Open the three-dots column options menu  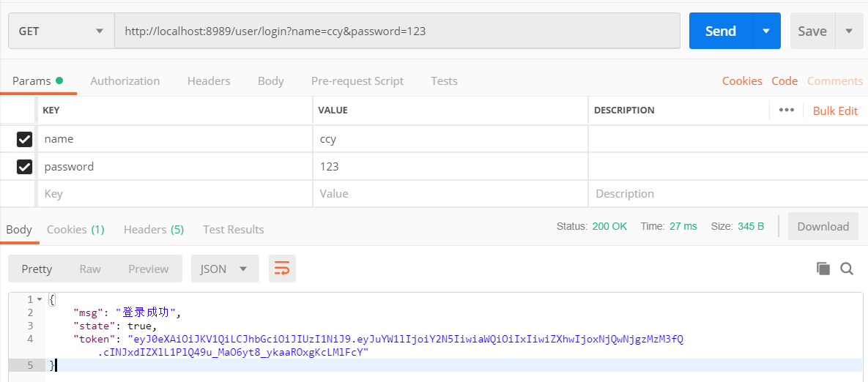[787, 111]
